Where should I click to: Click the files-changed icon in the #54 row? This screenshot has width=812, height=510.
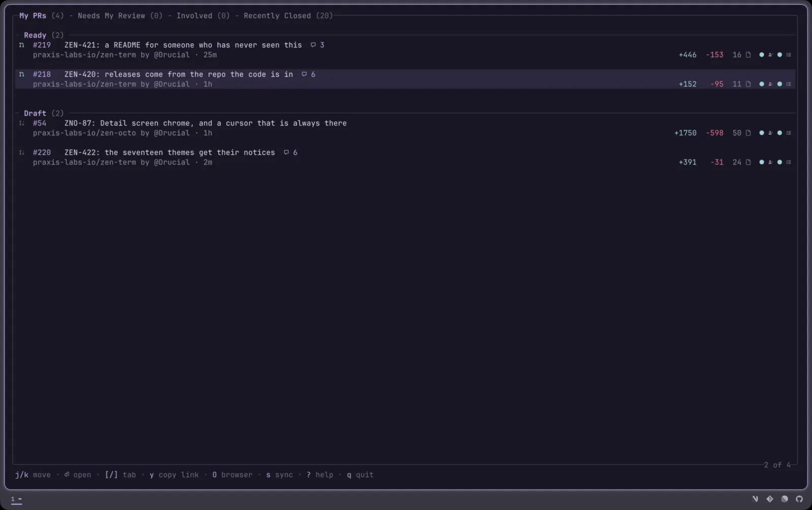[x=748, y=133]
